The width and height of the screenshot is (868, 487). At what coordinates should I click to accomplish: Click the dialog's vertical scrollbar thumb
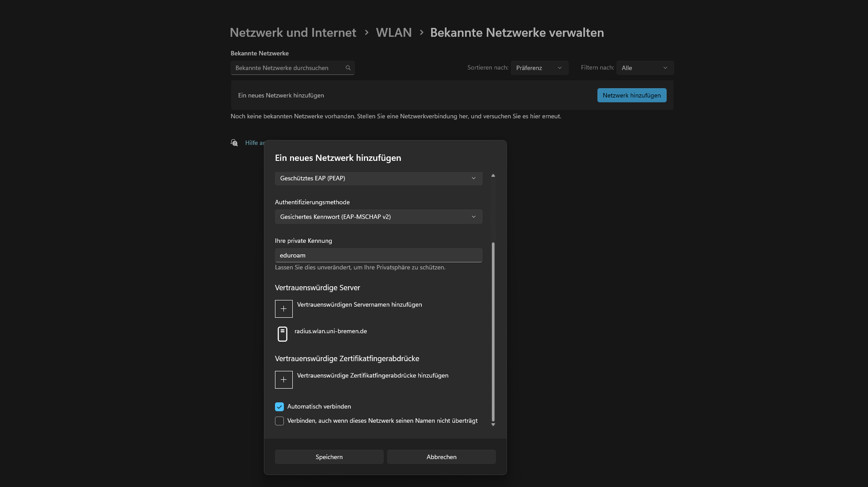pos(493,332)
